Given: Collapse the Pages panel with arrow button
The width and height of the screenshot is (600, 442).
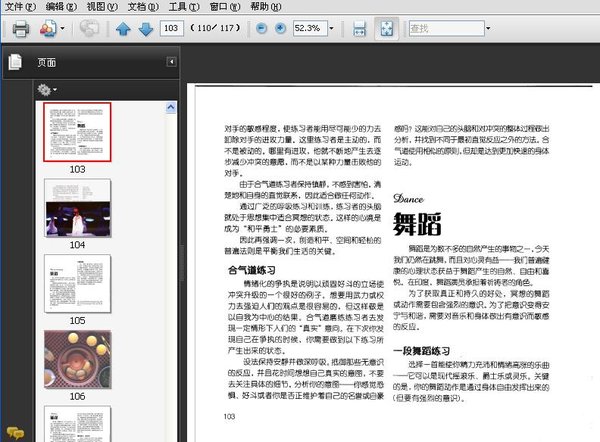Looking at the screenshot, I should (171, 62).
